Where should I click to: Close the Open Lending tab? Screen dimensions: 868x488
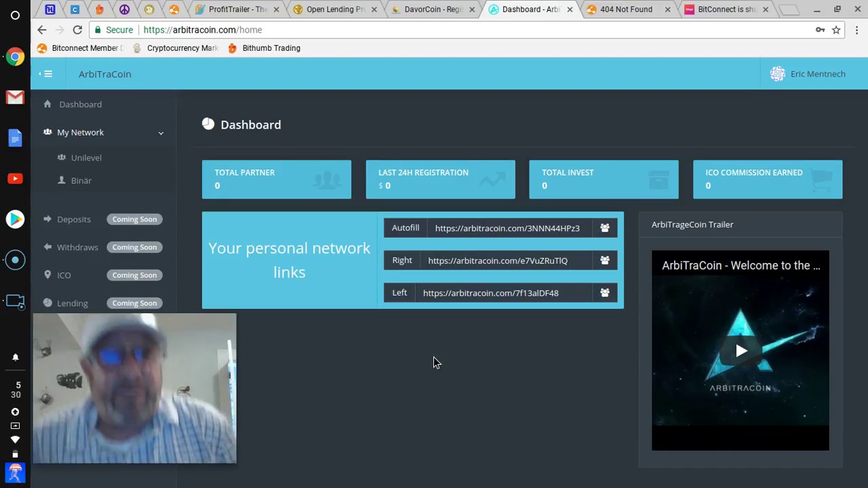point(374,9)
